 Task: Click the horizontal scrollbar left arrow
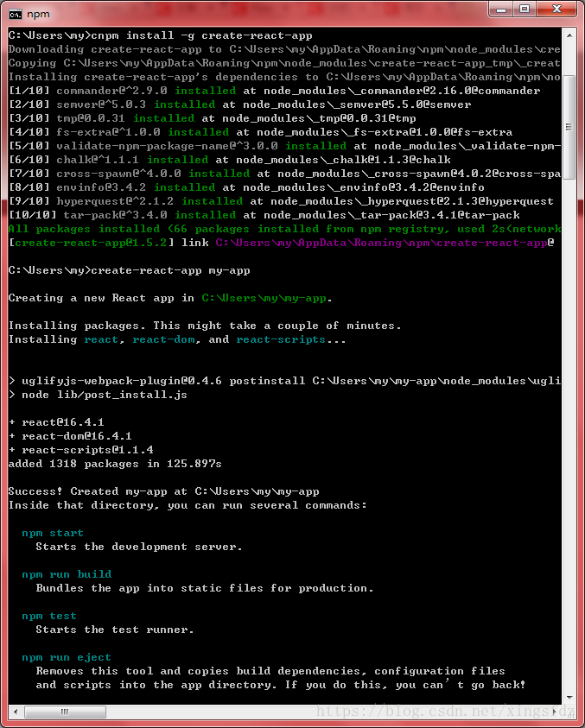tap(16, 712)
